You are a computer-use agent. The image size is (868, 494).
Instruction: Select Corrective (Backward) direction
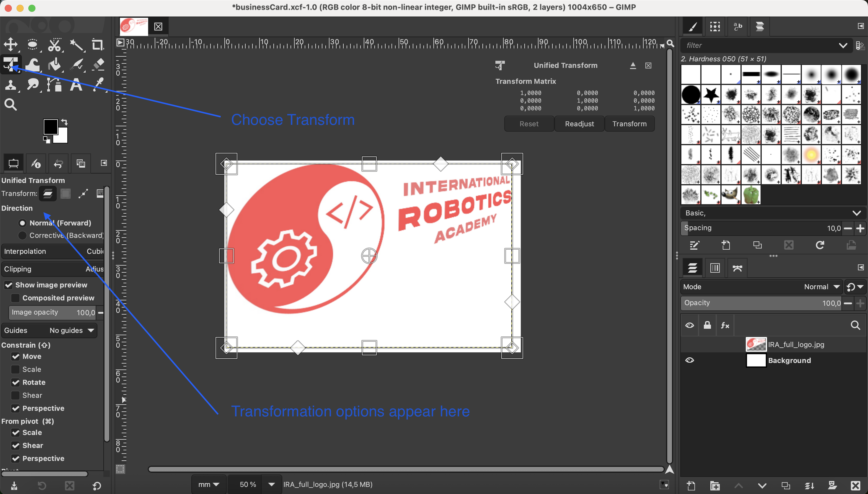tap(22, 235)
